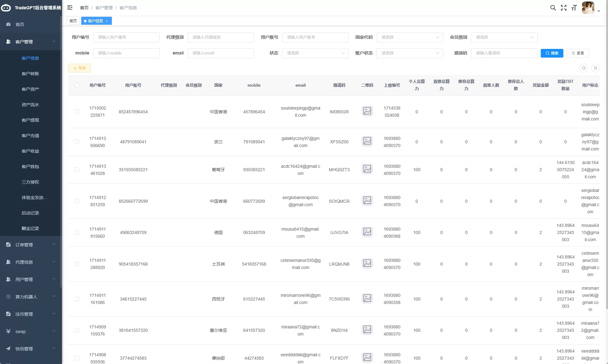Open the 会员级别 dropdown

click(x=504, y=37)
